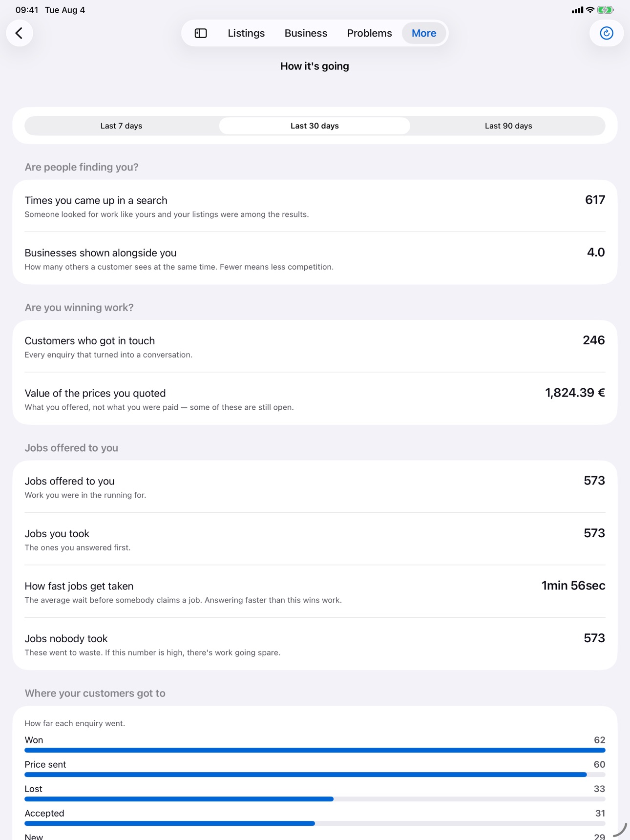Tap the Lost progress bar

click(x=315, y=799)
